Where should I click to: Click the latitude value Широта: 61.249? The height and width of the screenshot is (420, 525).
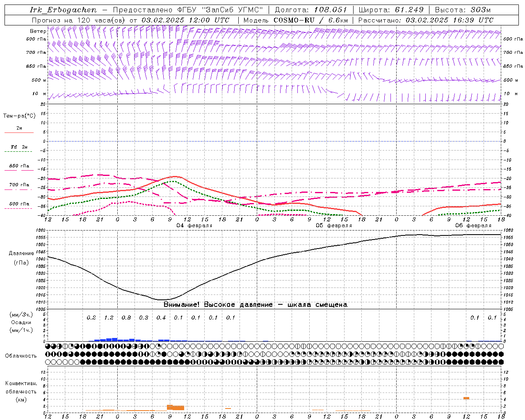(x=391, y=10)
